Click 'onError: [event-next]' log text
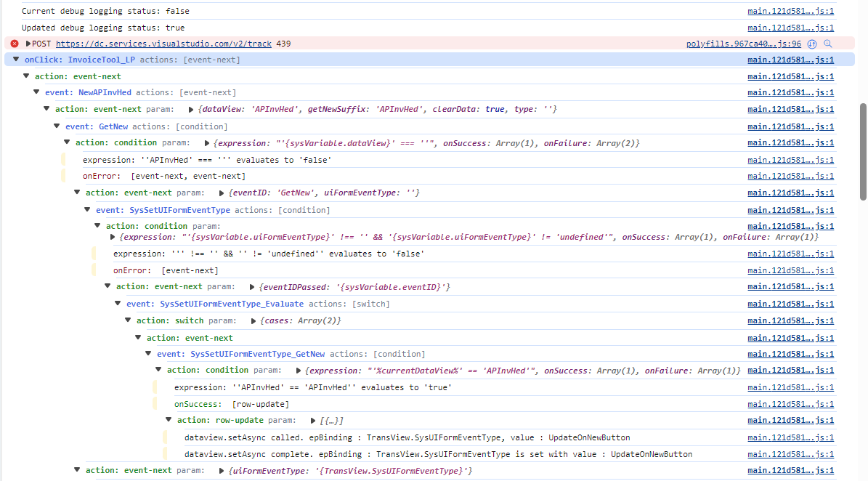Viewport: 868px width, 481px height. click(x=166, y=271)
